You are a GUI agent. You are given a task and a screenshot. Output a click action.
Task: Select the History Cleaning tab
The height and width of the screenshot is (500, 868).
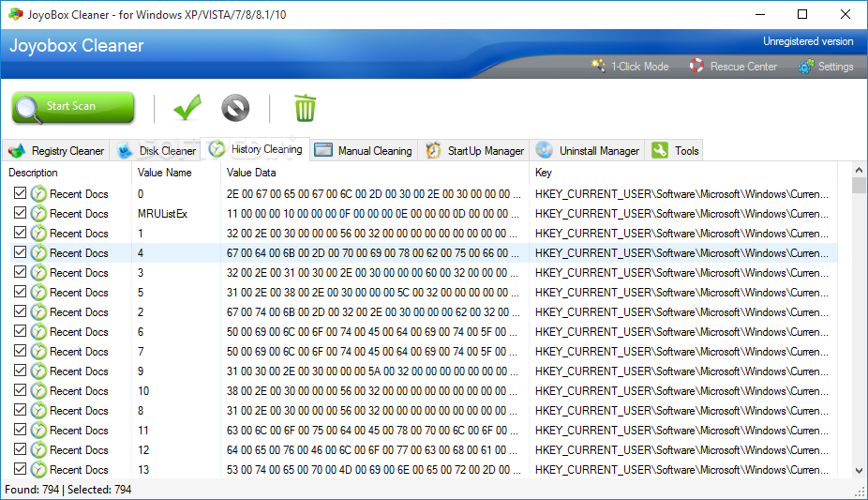(255, 149)
